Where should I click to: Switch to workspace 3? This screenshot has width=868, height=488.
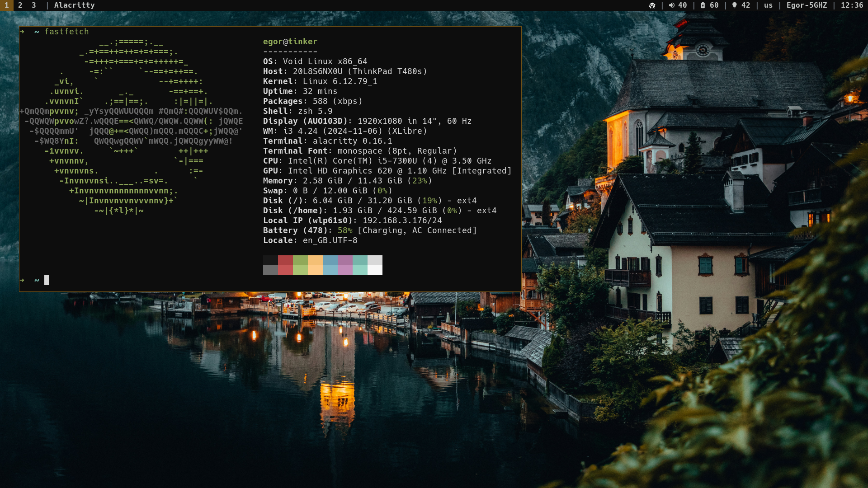pos(34,5)
